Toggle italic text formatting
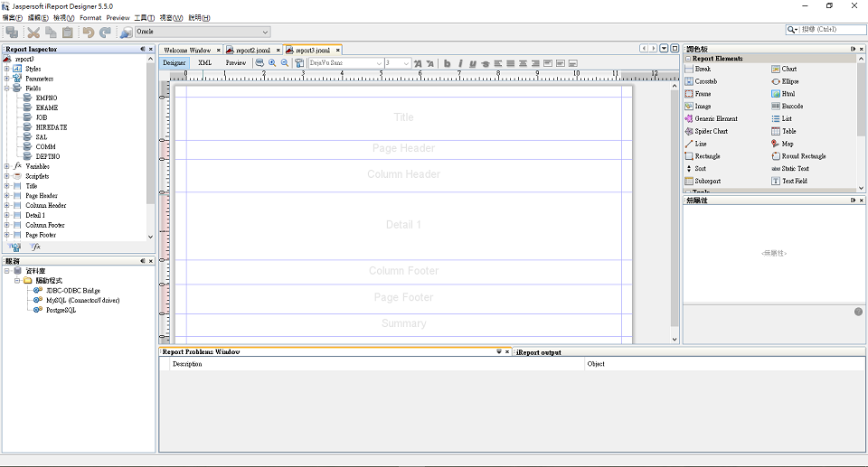 click(460, 63)
